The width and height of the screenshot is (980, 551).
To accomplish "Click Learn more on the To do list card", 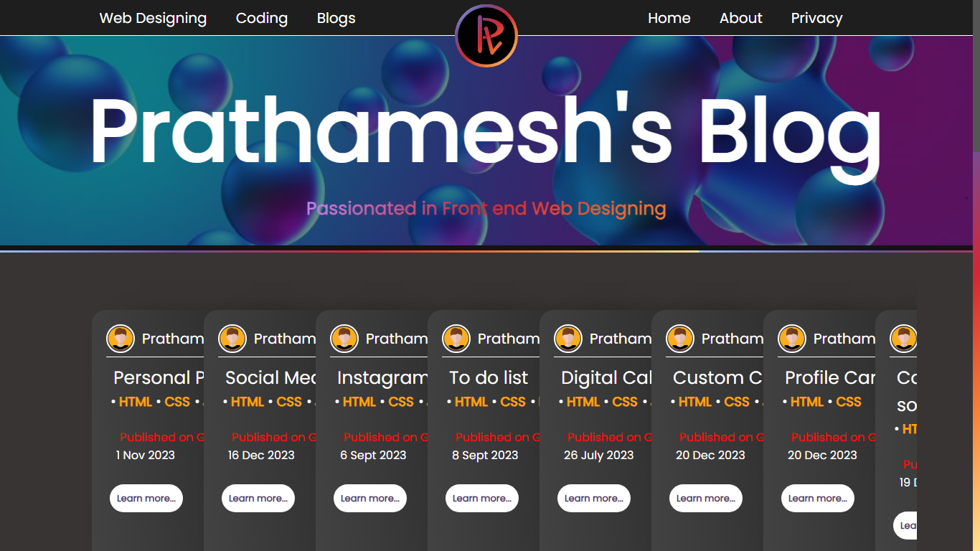I will [x=482, y=498].
